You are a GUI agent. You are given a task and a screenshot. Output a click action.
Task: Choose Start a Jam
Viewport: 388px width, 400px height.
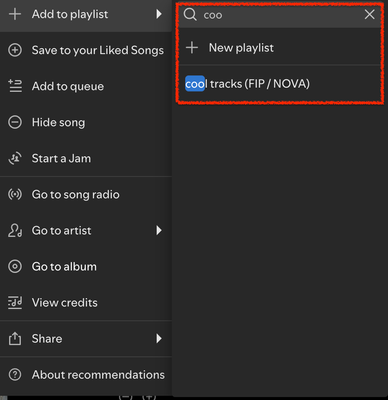point(86,158)
